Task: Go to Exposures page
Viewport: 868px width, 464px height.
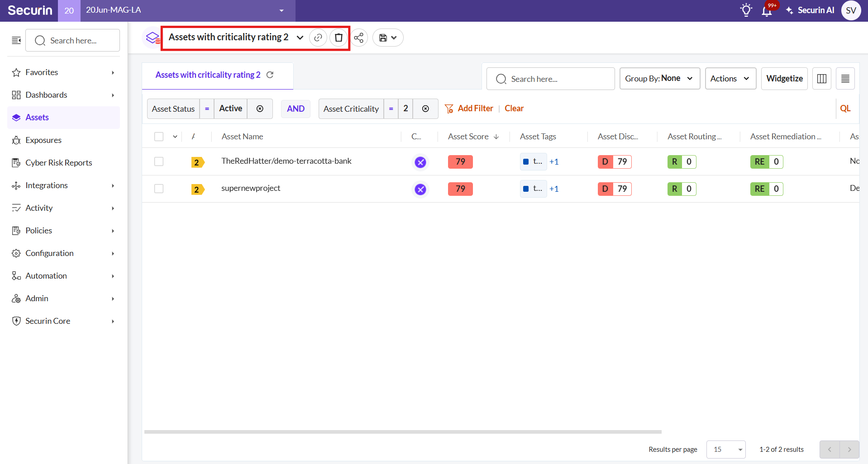Action: tap(63, 140)
